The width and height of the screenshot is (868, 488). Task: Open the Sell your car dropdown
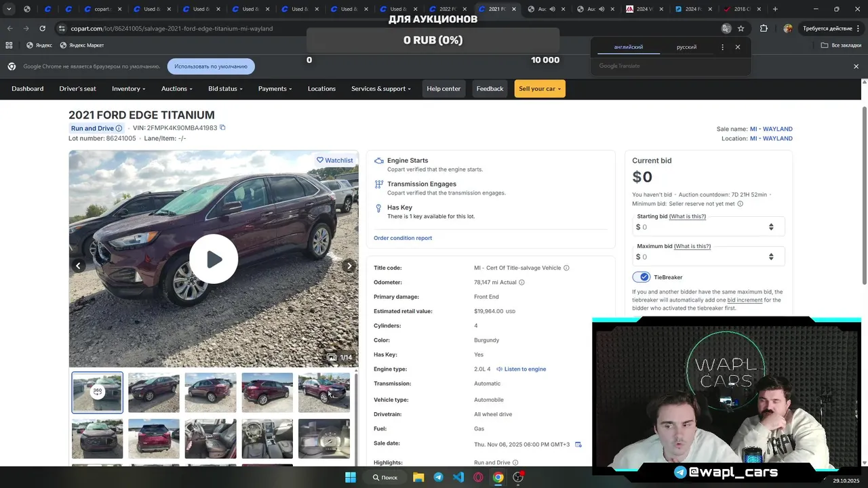[540, 89]
